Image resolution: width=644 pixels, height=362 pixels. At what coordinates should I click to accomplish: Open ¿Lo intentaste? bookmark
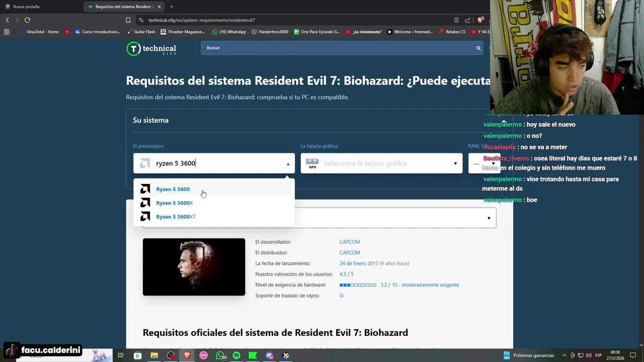click(x=363, y=32)
